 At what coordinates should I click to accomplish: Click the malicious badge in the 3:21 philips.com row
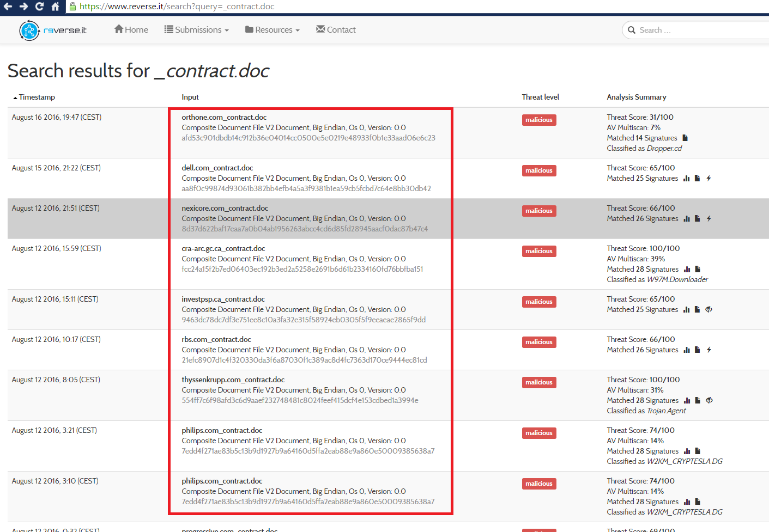coord(539,433)
